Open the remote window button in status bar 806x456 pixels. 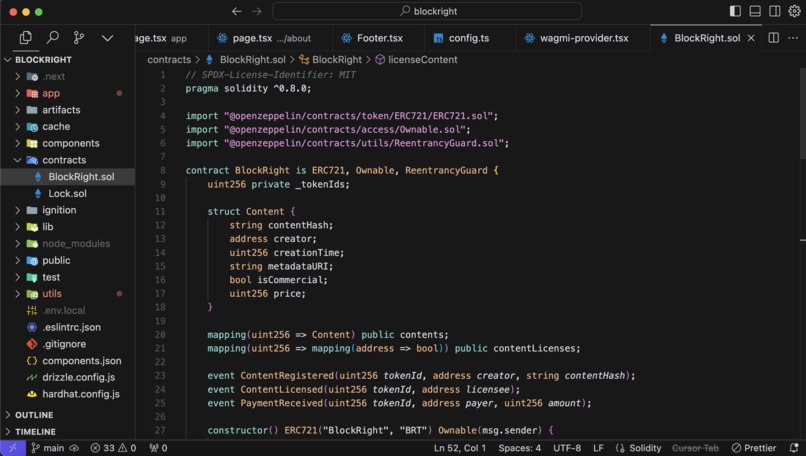(x=12, y=448)
